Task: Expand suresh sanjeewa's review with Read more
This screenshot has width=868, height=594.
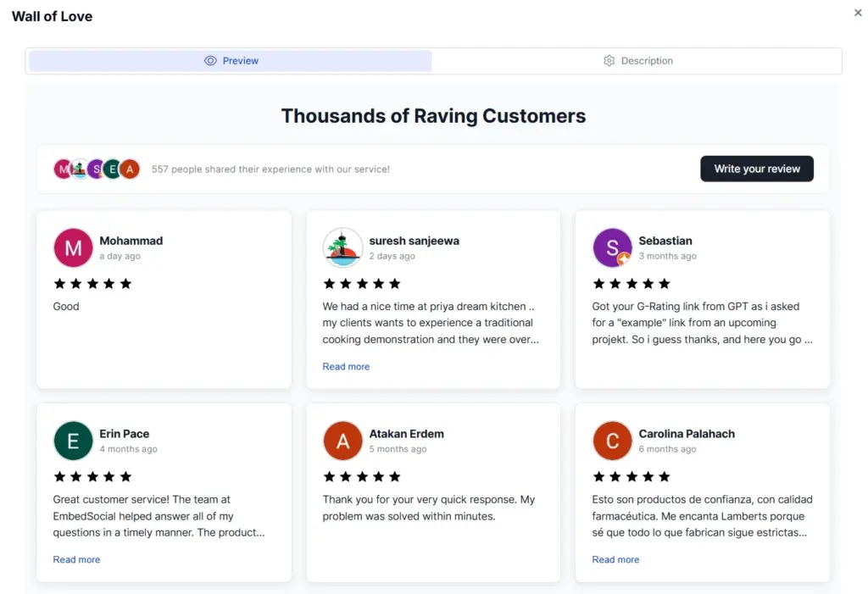Action: tap(346, 367)
